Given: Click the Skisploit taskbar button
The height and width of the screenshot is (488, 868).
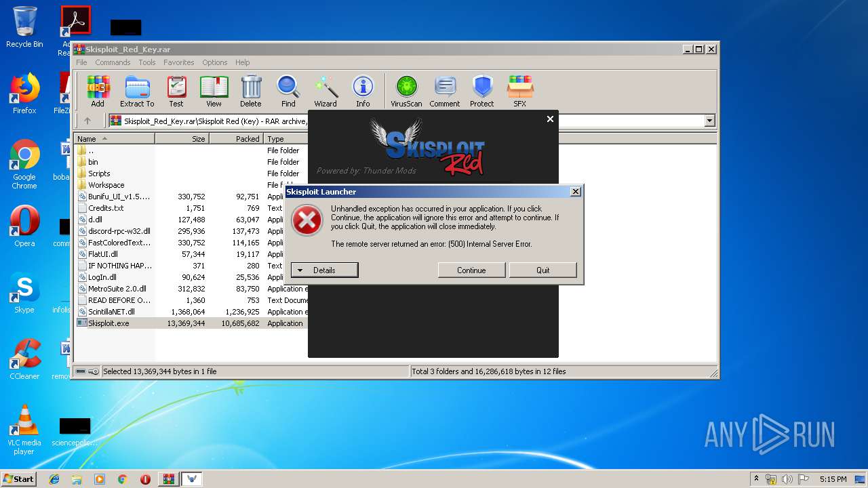Looking at the screenshot, I should pyautogui.click(x=192, y=479).
